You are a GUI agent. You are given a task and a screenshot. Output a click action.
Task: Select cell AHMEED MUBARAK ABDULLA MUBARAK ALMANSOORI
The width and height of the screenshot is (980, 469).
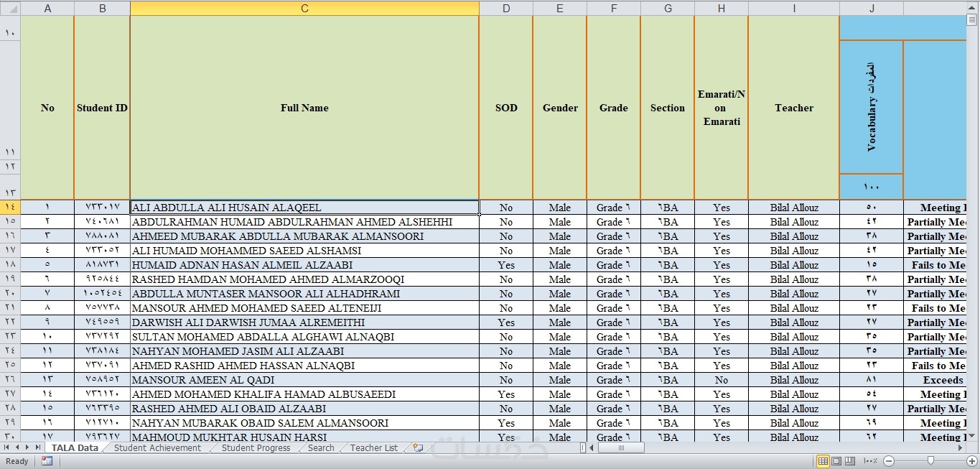pyautogui.click(x=304, y=236)
